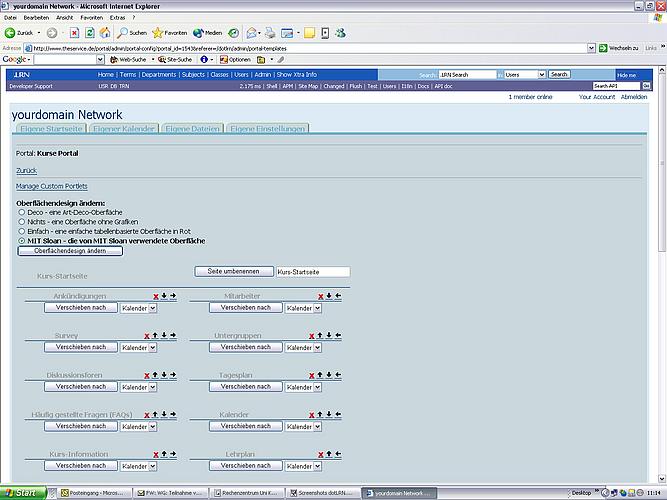This screenshot has width=667, height=500.
Task: Open the Manage Custom Portlets link
Action: pos(51,186)
